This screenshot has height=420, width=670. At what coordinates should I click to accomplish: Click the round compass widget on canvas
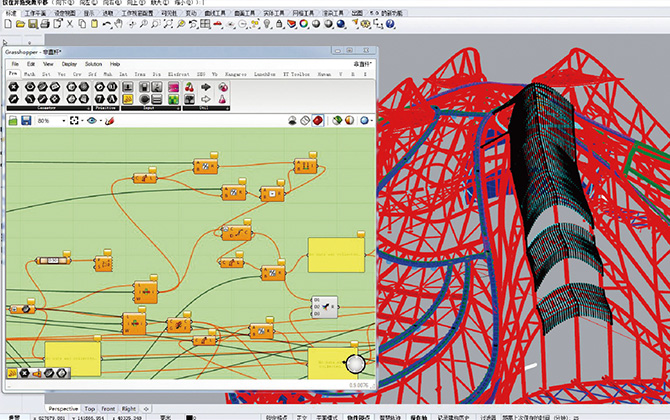click(x=355, y=363)
